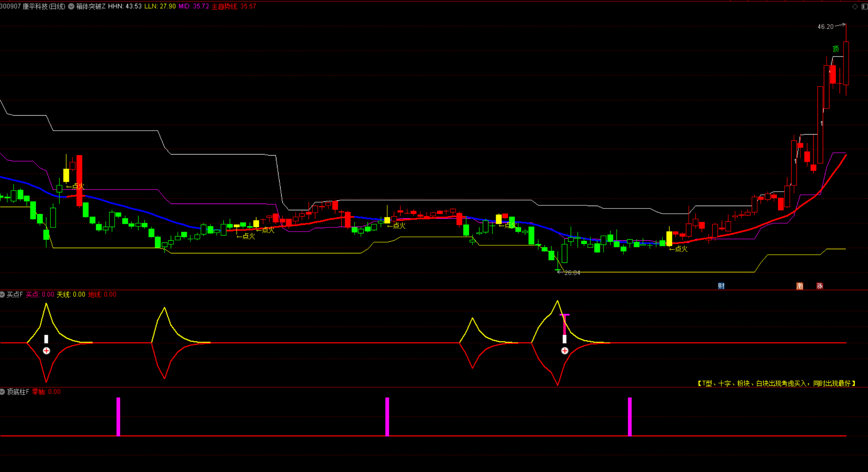
Task: Open the 箱体突破Z indicator dropdown arrow
Action: tap(71, 6)
